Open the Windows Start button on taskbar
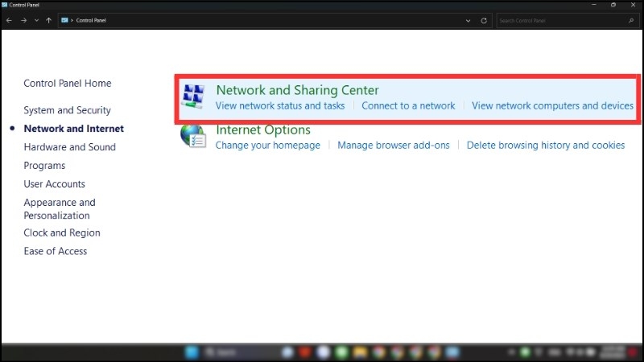 192,352
